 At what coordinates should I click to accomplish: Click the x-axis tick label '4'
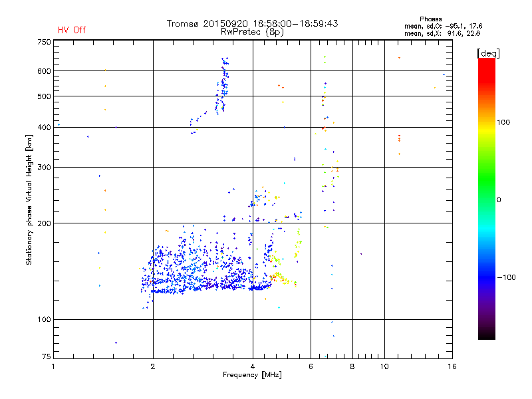point(253,366)
